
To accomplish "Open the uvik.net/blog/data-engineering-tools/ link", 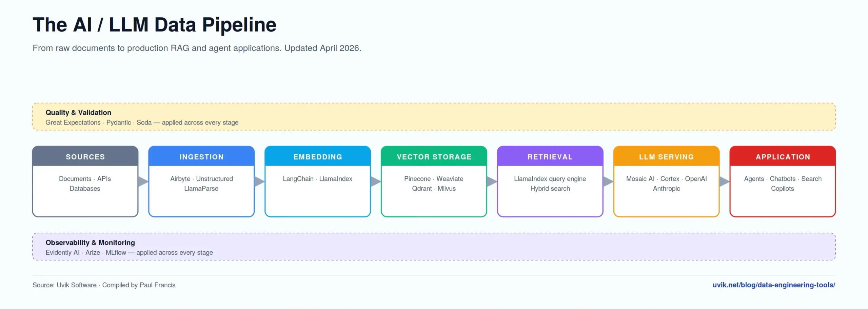I will 773,285.
